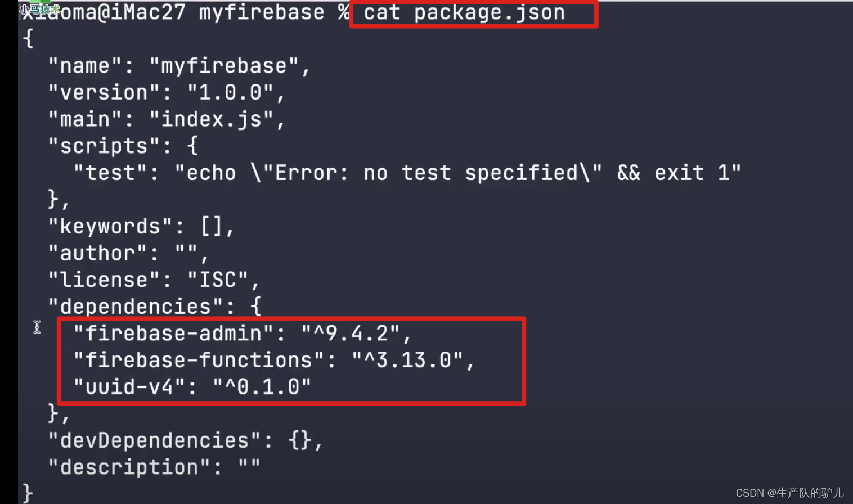The height and width of the screenshot is (504, 853).
Task: Click the "uuid-v4" dependency name
Action: (129, 387)
